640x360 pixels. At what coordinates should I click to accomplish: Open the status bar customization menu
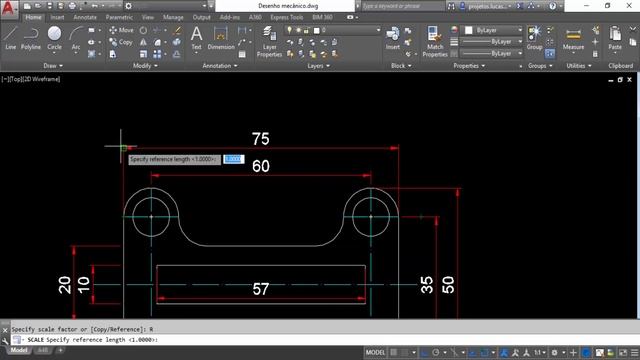pyautogui.click(x=635, y=352)
